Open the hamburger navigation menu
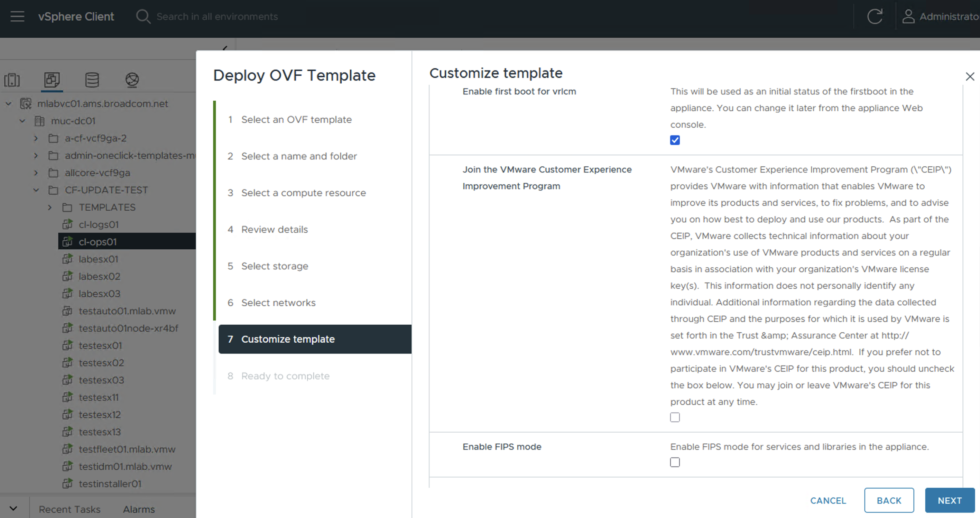Image resolution: width=980 pixels, height=518 pixels. point(17,16)
